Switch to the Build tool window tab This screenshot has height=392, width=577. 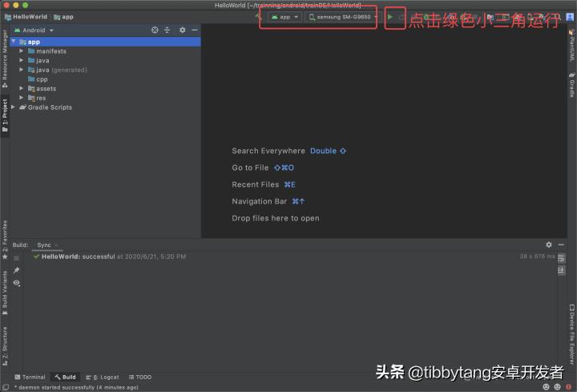tap(65, 377)
